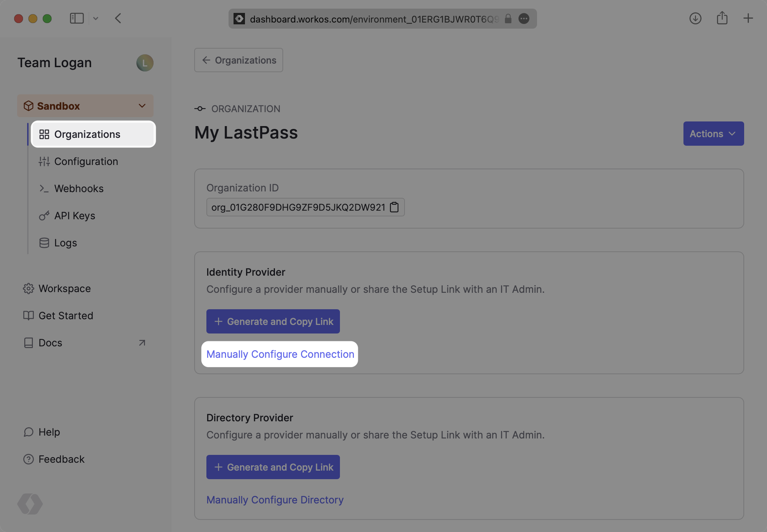This screenshot has width=767, height=532.
Task: Expand the sidebar options chevron in toolbar
Action: pyautogui.click(x=96, y=19)
